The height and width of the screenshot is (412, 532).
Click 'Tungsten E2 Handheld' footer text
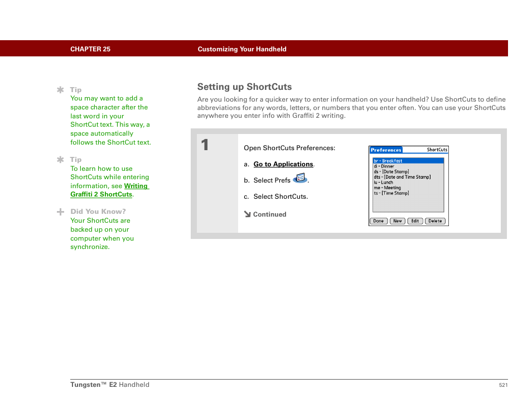110,385
